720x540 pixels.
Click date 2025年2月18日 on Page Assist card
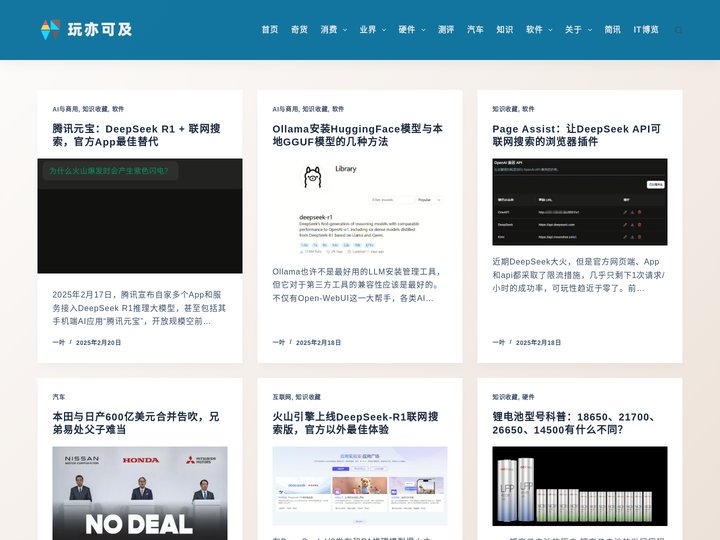click(538, 343)
